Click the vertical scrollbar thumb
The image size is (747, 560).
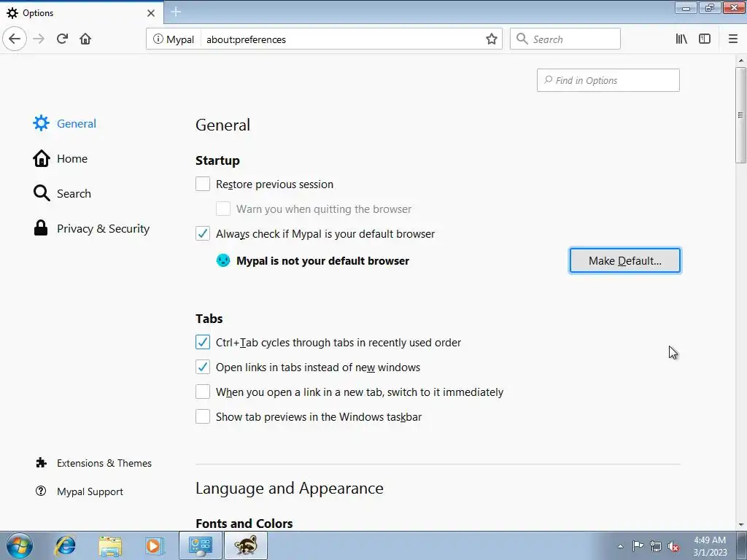(740, 115)
